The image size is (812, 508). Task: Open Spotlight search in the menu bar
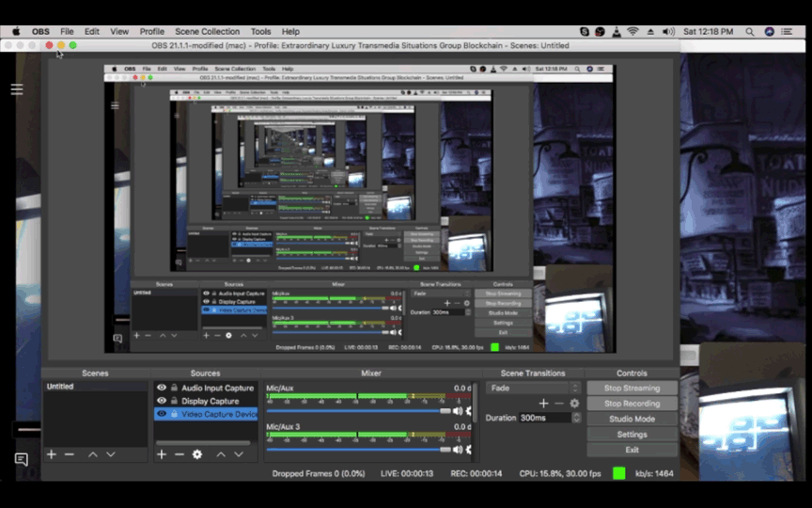click(750, 32)
